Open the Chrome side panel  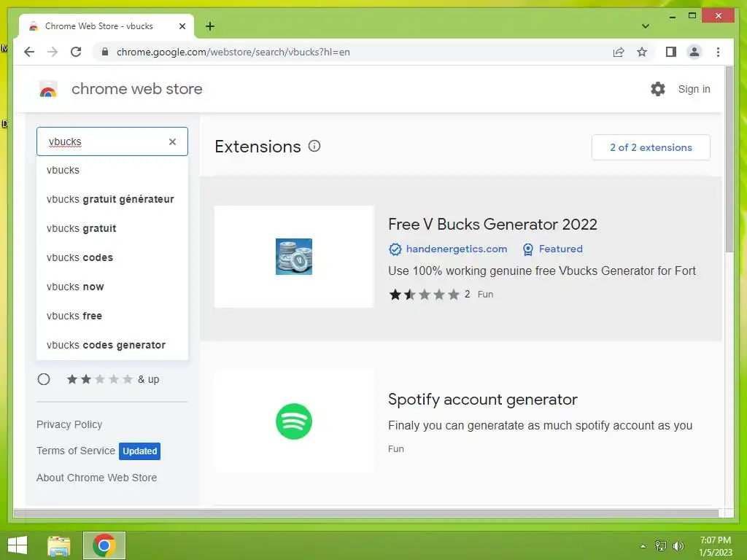(671, 52)
